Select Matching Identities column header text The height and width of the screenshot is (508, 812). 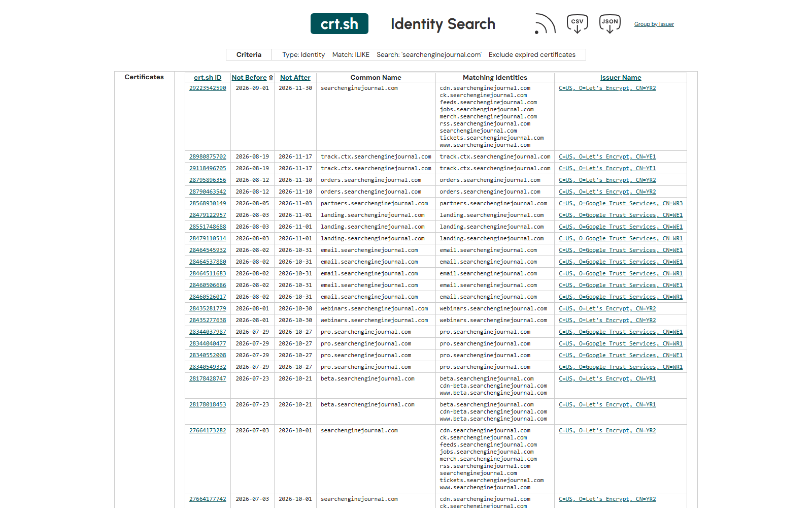pyautogui.click(x=495, y=78)
